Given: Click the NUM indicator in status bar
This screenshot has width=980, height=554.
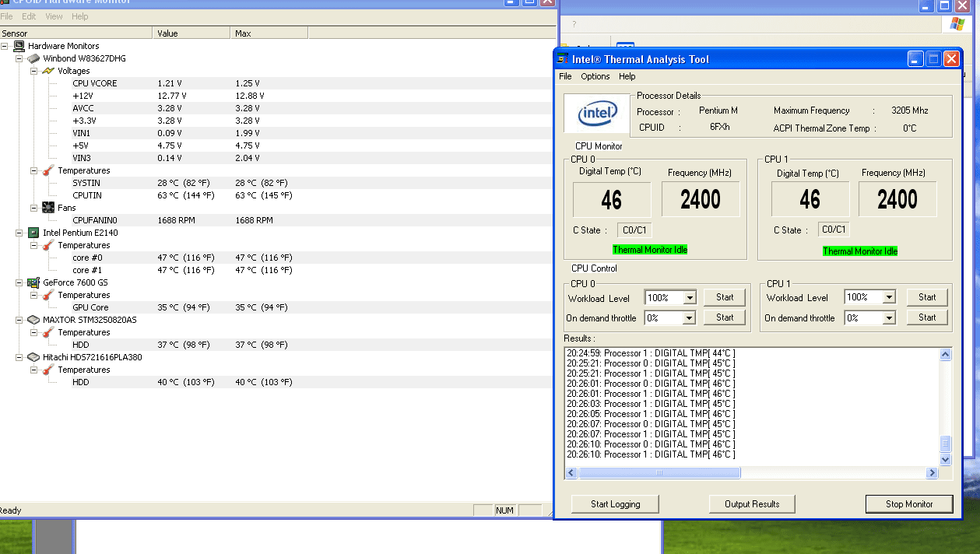Looking at the screenshot, I should (505, 510).
